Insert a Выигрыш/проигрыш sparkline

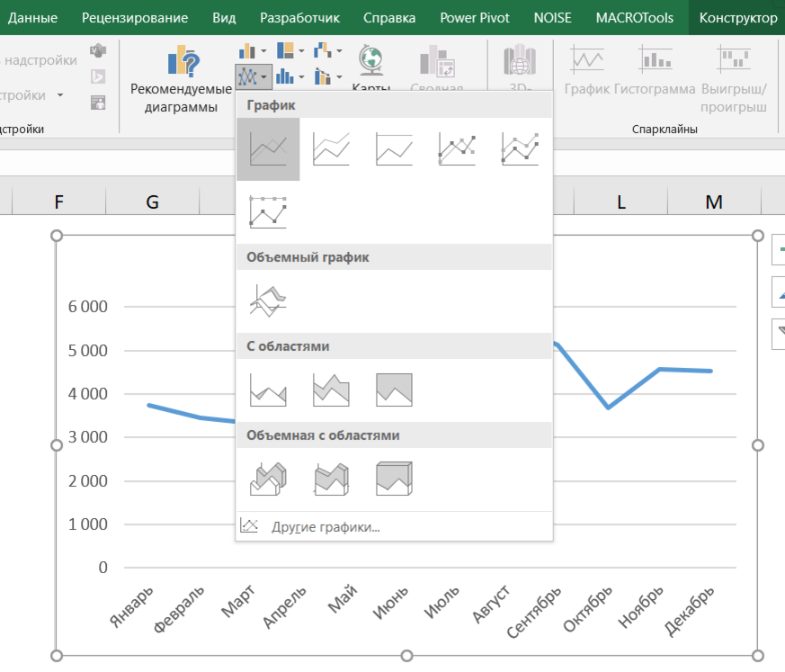click(734, 79)
